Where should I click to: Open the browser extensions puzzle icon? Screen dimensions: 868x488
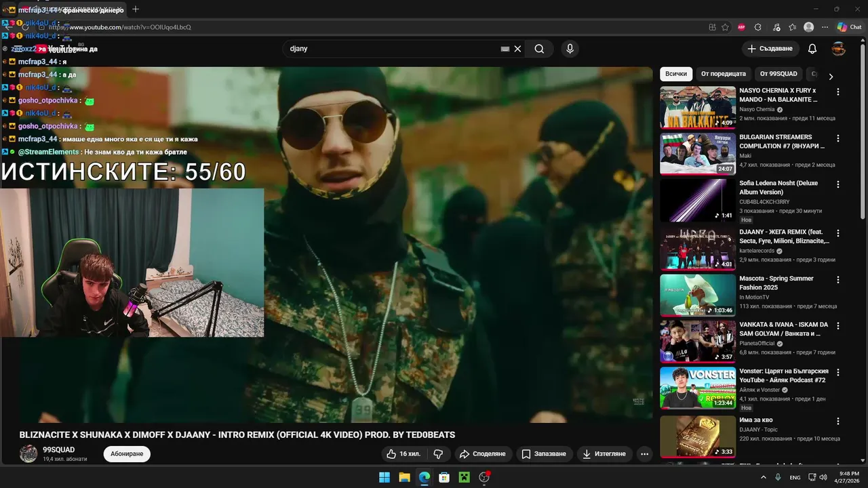click(757, 27)
